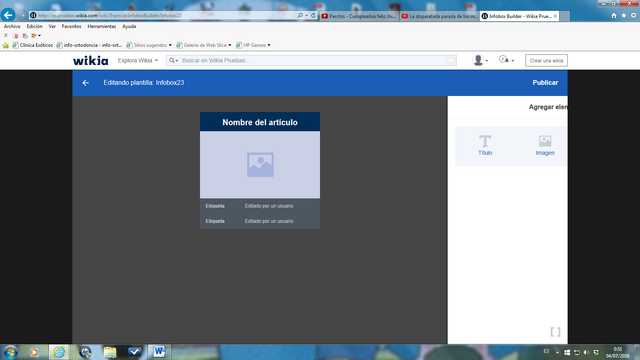The width and height of the screenshot is (640, 360).
Task: Select the Nombre del artículo title block
Action: 260,122
